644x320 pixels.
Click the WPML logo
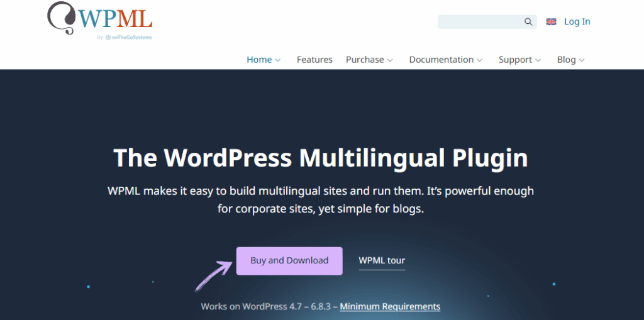(100, 18)
